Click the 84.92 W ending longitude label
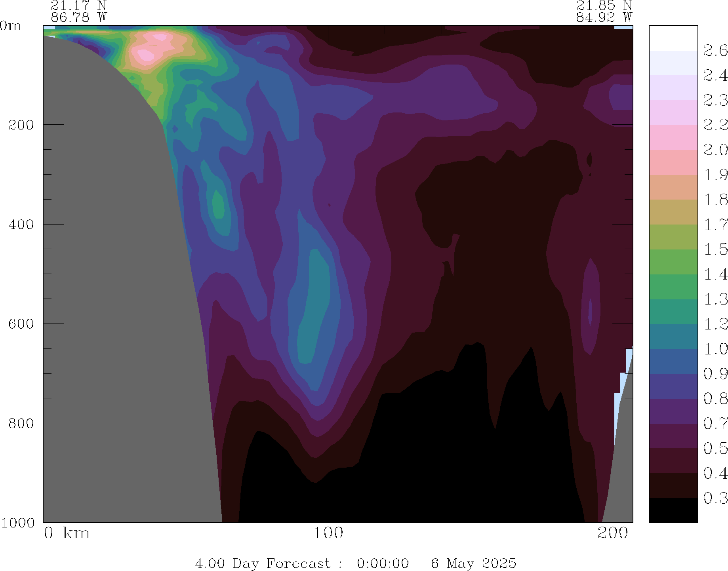 point(604,17)
